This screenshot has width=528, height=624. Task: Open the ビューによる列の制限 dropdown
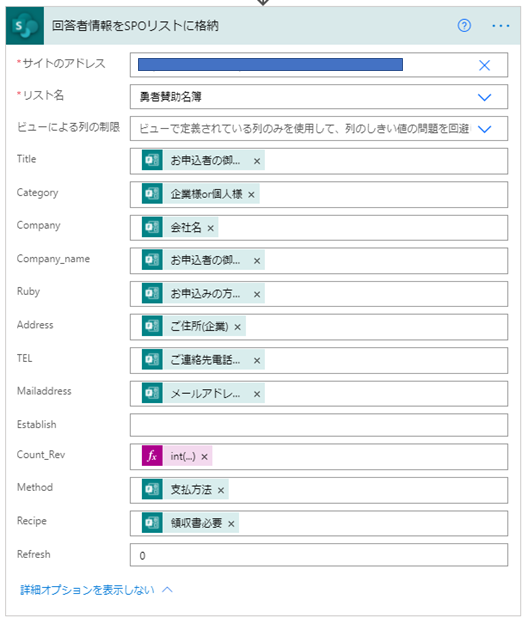pos(484,129)
